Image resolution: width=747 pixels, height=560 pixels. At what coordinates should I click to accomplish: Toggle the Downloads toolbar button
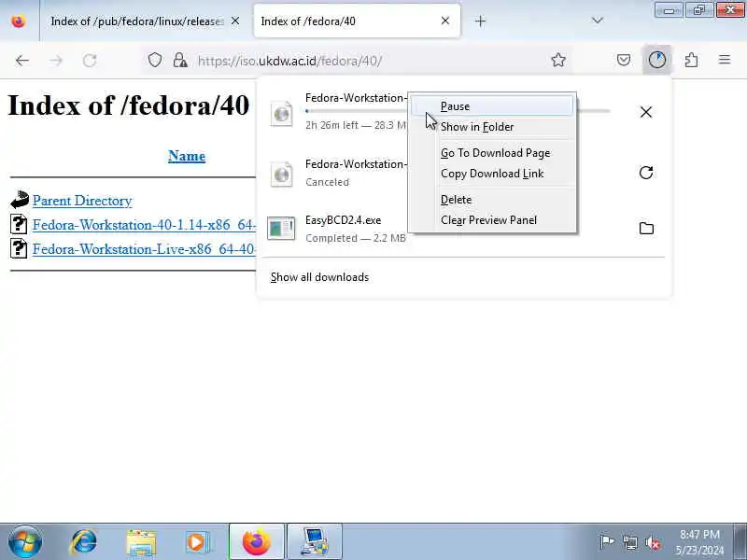[657, 60]
